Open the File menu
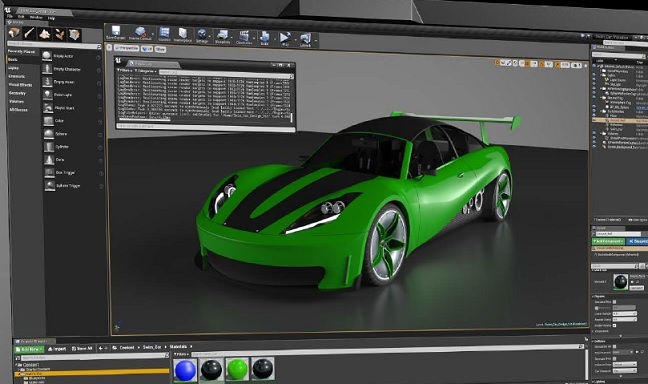The image size is (648, 384). [x=9, y=16]
